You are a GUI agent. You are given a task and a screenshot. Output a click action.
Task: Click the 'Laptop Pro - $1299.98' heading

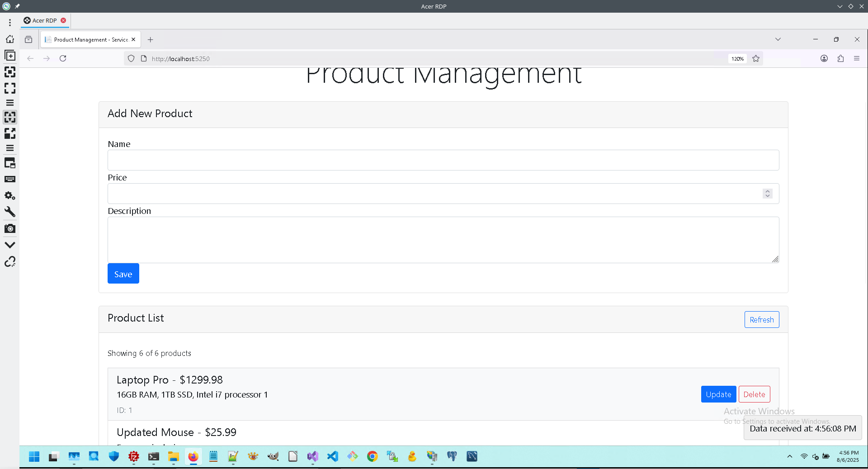170,380
